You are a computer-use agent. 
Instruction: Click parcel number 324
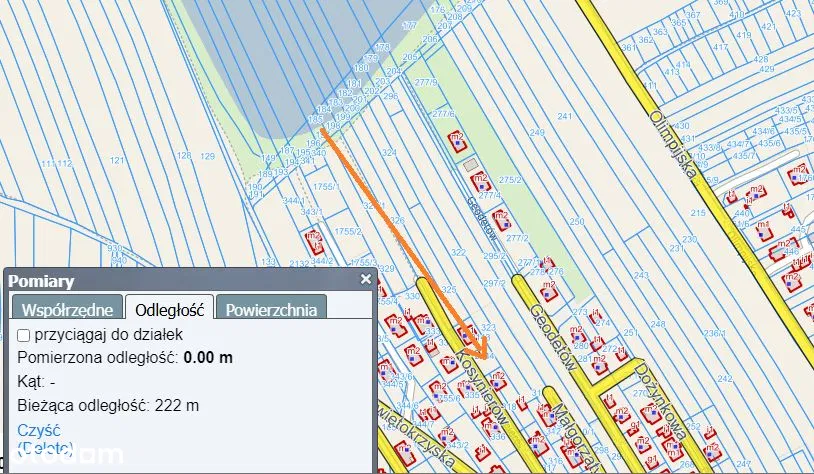click(389, 153)
